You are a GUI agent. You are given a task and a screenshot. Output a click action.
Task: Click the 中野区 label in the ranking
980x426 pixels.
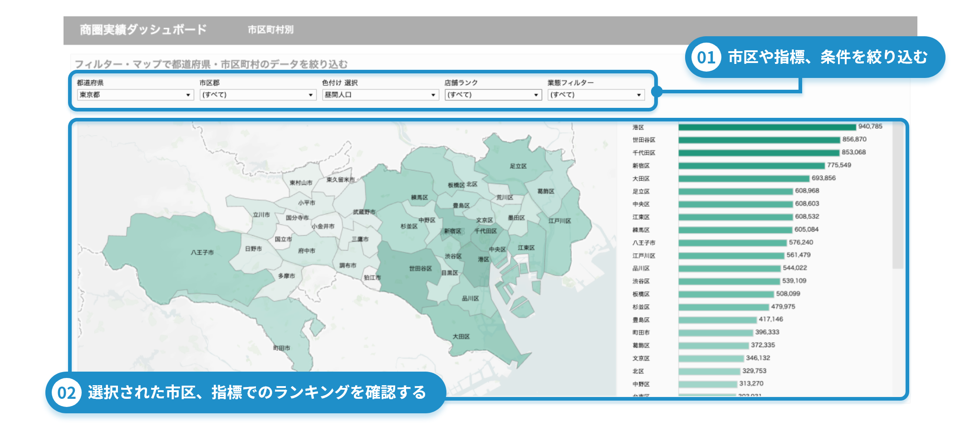tap(641, 384)
